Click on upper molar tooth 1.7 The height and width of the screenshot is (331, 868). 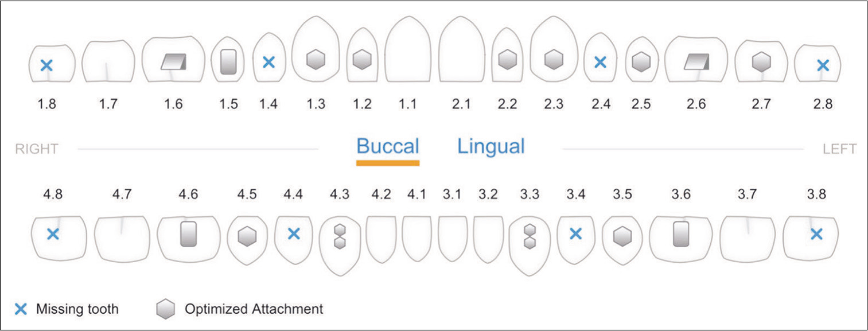point(108,61)
